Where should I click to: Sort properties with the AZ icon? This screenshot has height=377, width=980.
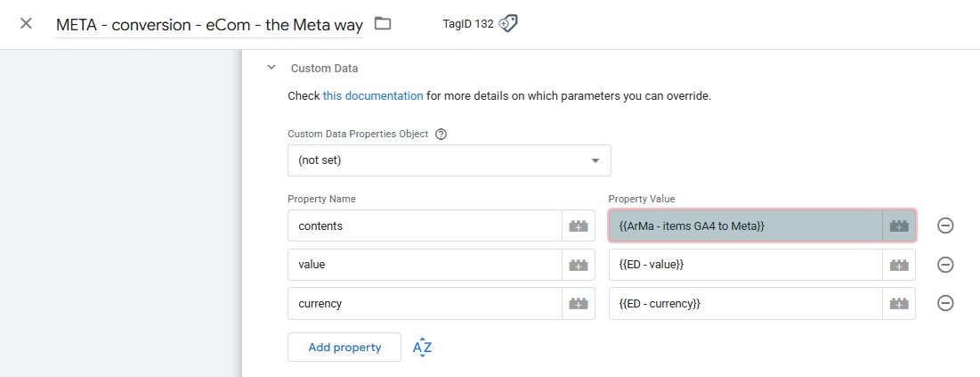[x=423, y=347]
